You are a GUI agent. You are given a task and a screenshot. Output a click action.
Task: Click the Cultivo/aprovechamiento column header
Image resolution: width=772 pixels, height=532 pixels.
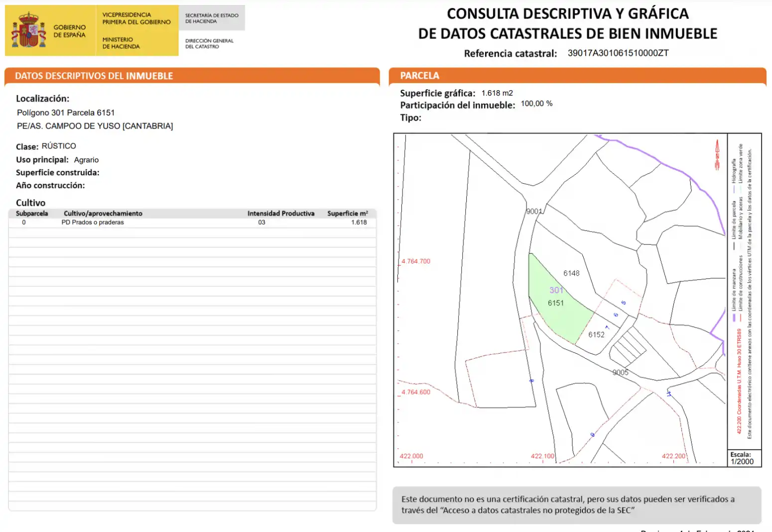tap(103, 213)
